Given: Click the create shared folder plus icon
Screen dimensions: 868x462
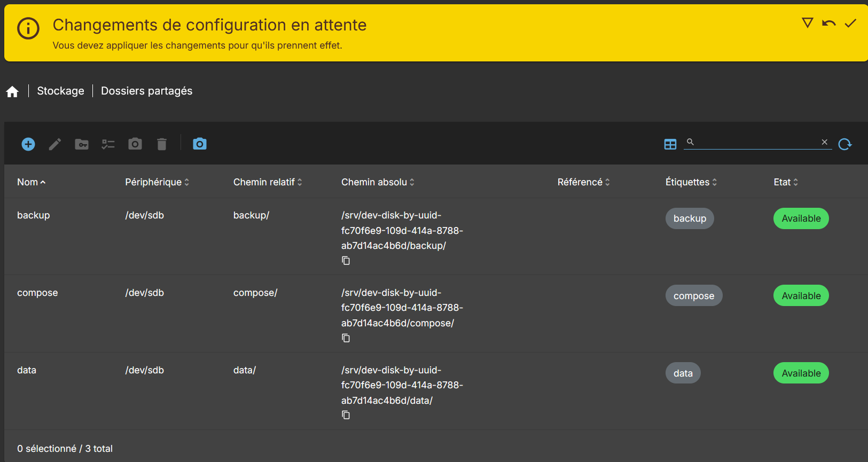Looking at the screenshot, I should click(x=28, y=144).
